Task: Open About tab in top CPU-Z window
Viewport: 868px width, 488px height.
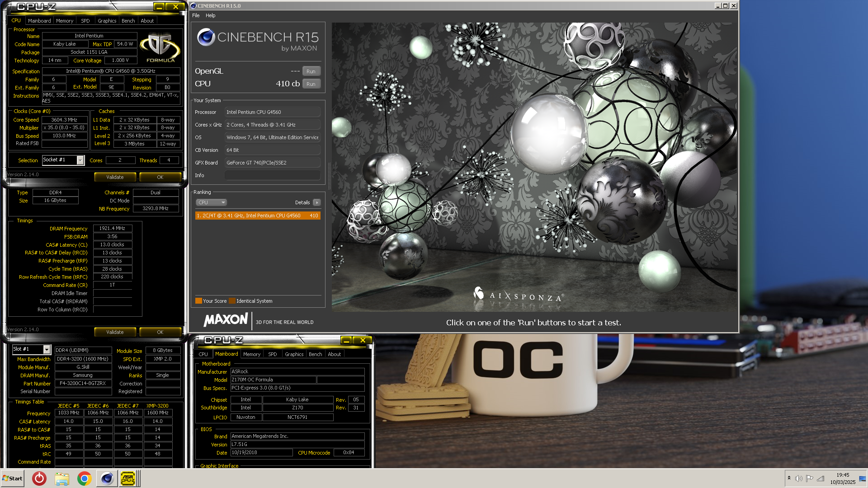Action: pos(147,21)
